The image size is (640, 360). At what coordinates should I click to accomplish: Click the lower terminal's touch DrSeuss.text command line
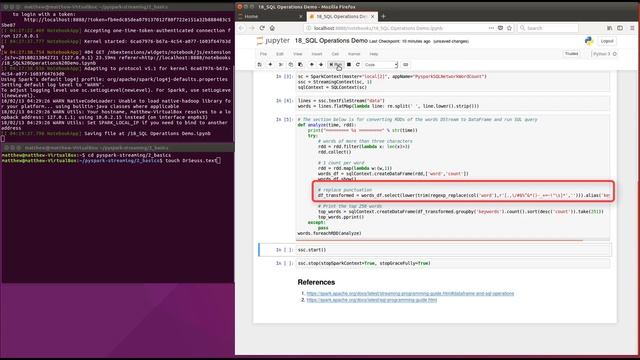click(111, 161)
